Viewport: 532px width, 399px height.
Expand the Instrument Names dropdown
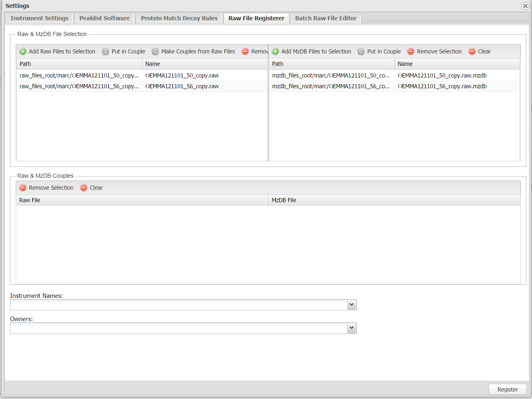click(351, 305)
